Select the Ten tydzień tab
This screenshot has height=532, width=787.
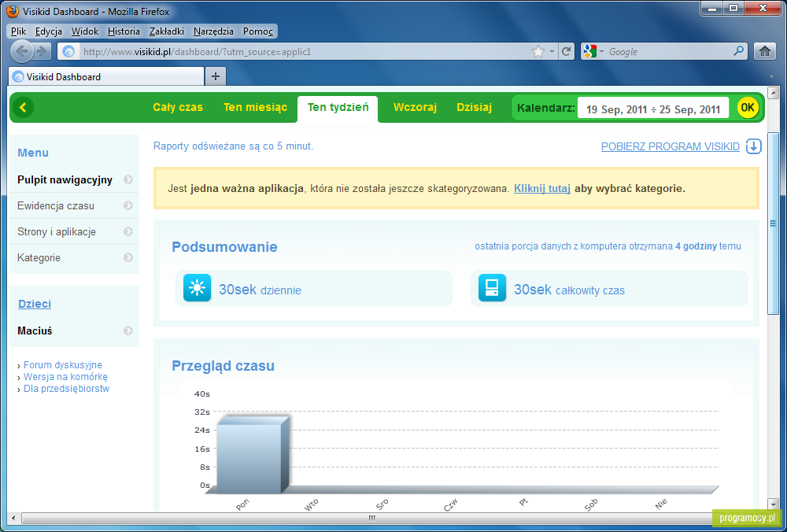tap(338, 107)
